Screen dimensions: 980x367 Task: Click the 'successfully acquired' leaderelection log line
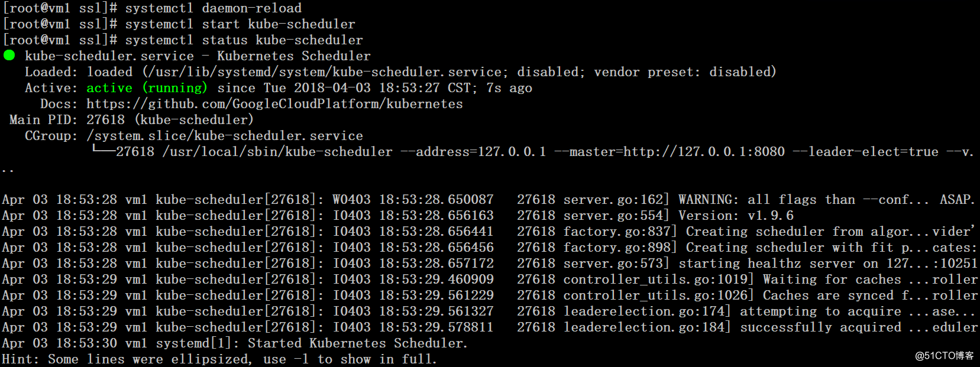(490, 327)
